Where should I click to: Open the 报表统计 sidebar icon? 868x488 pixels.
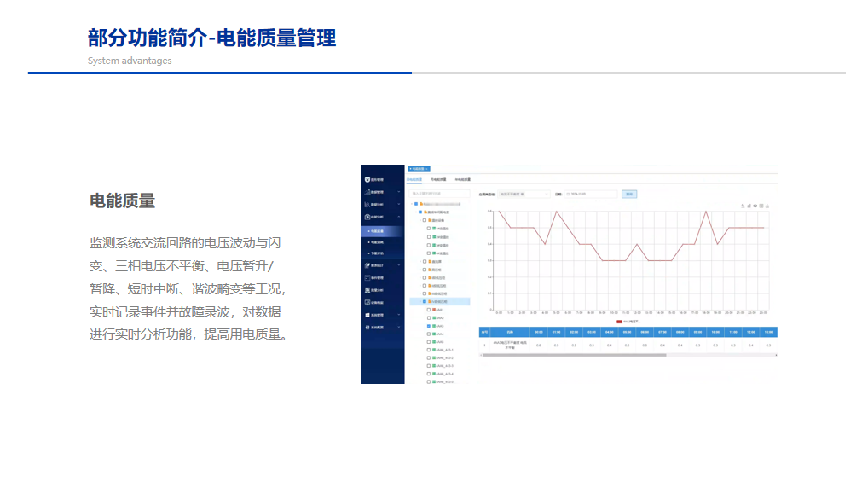(367, 265)
